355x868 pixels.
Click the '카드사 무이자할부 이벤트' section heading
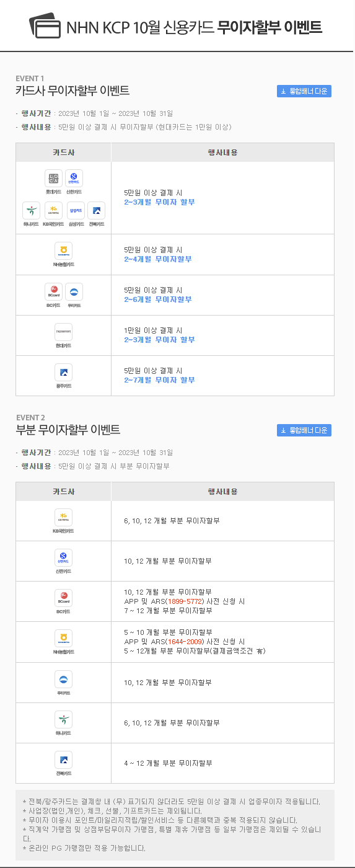click(x=72, y=91)
